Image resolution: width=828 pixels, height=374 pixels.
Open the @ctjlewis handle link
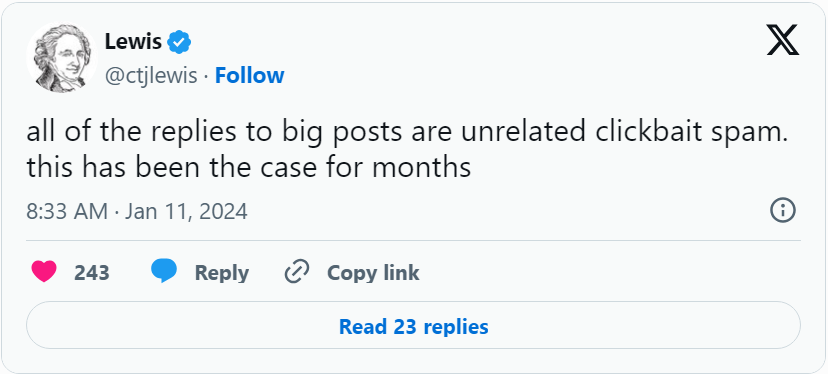pyautogui.click(x=151, y=76)
